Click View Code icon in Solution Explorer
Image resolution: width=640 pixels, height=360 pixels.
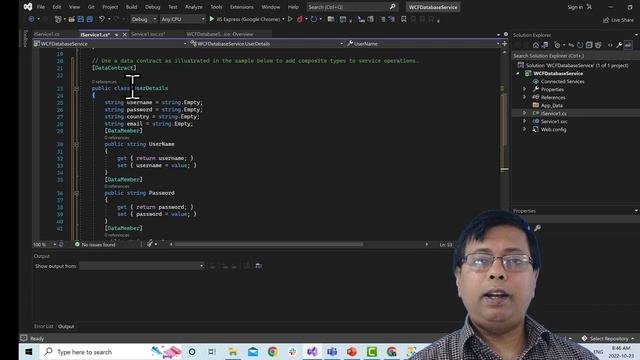click(610, 45)
